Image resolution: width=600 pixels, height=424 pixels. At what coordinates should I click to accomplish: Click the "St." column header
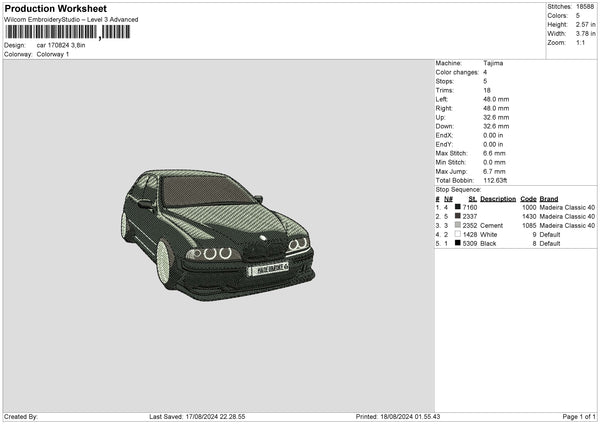tap(473, 199)
